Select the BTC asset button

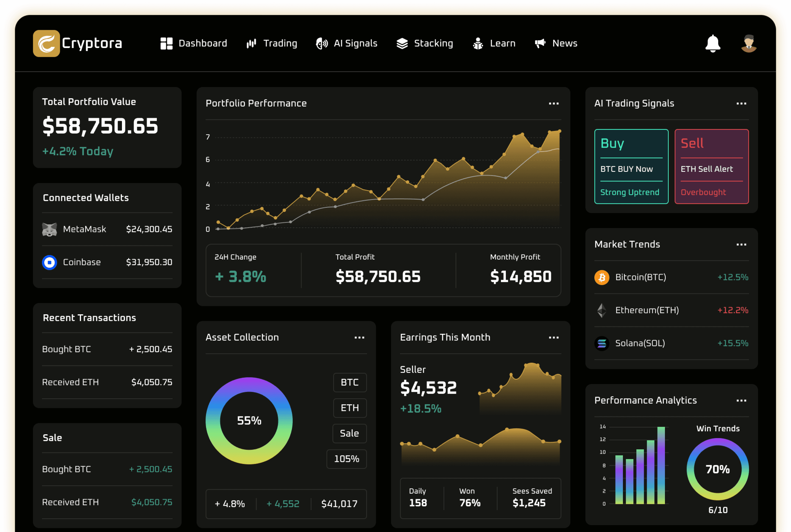point(350,382)
